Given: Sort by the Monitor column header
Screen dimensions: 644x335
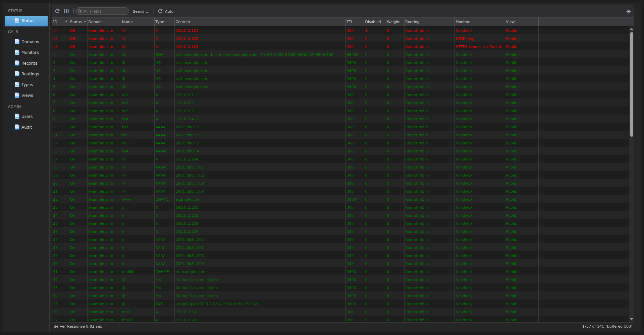Looking at the screenshot, I should tap(480, 22).
